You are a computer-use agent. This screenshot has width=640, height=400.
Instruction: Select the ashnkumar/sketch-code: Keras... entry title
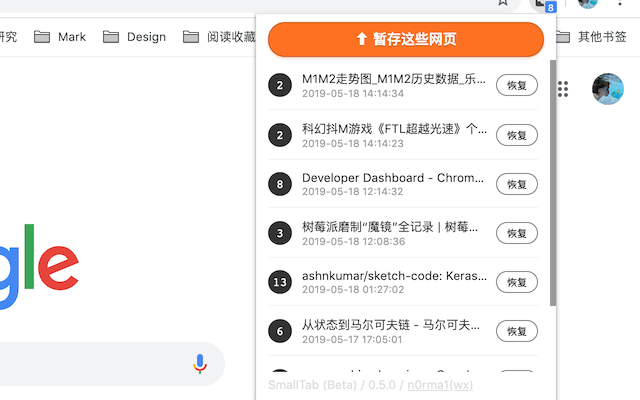pos(394,276)
